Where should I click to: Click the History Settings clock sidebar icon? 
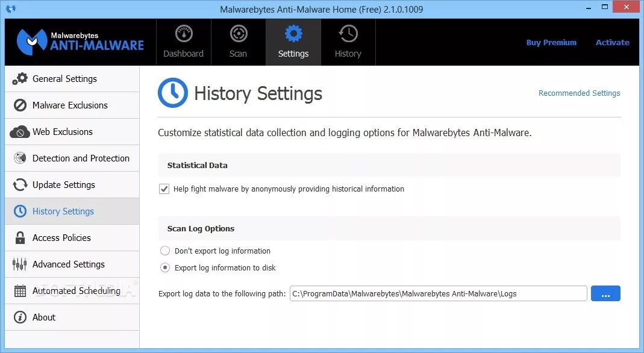(x=20, y=211)
